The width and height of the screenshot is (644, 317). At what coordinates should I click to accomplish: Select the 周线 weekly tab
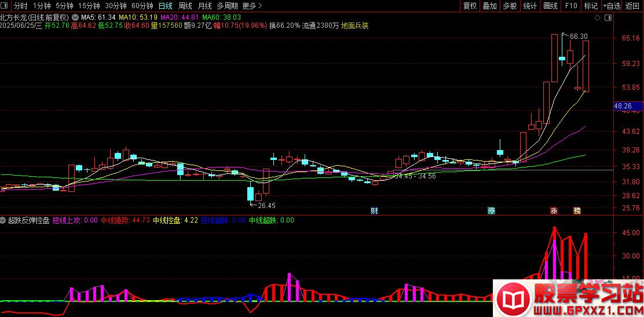(185, 6)
